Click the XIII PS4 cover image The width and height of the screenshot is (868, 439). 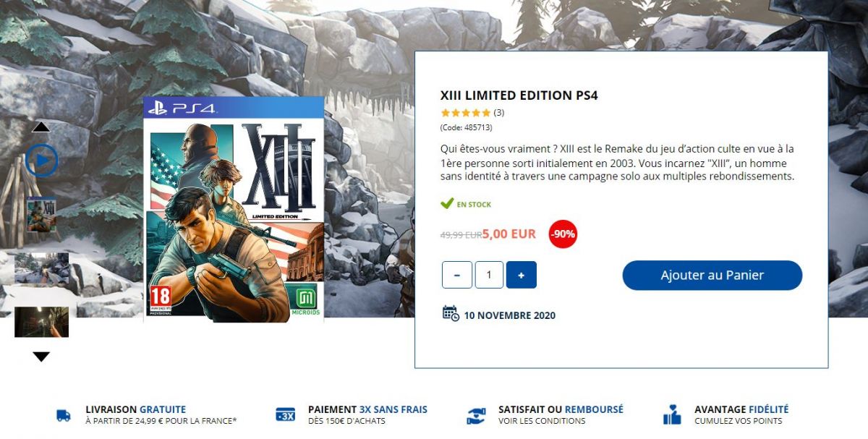coord(233,210)
